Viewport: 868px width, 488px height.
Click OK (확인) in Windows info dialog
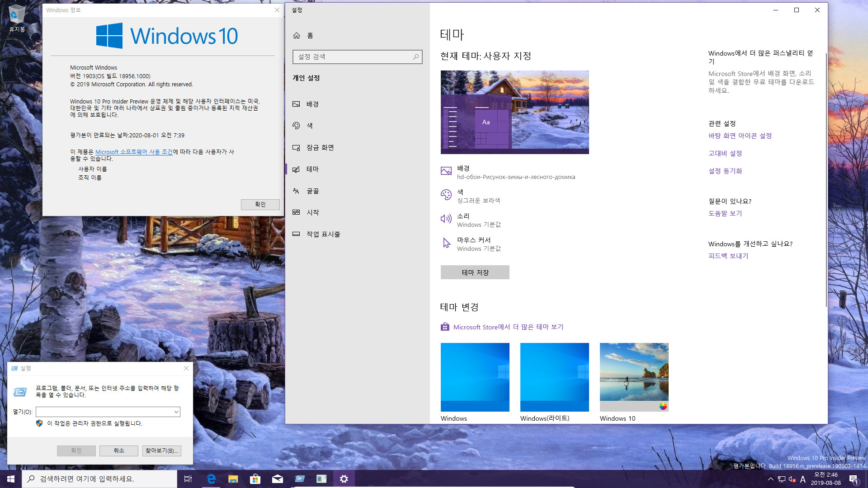coord(260,204)
